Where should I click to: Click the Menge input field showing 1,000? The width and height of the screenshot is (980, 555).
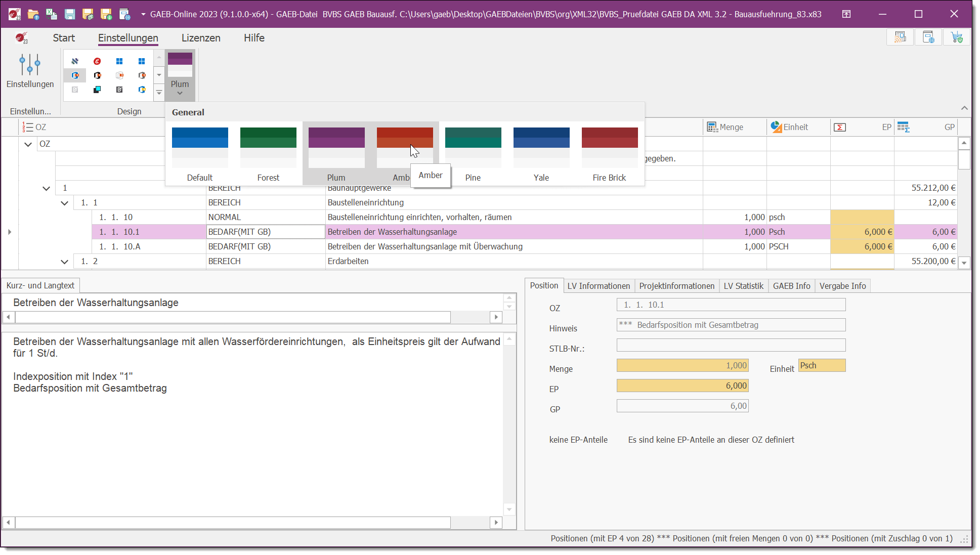(x=683, y=365)
